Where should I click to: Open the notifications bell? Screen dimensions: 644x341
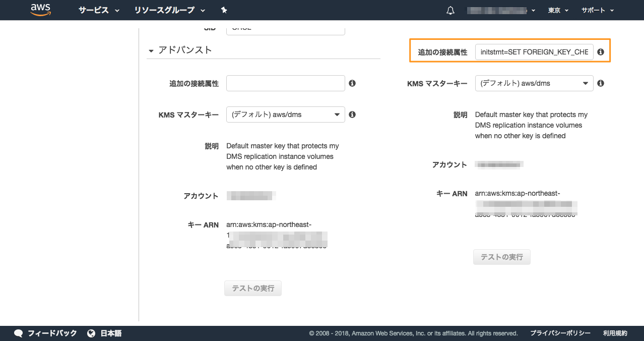pyautogui.click(x=450, y=11)
